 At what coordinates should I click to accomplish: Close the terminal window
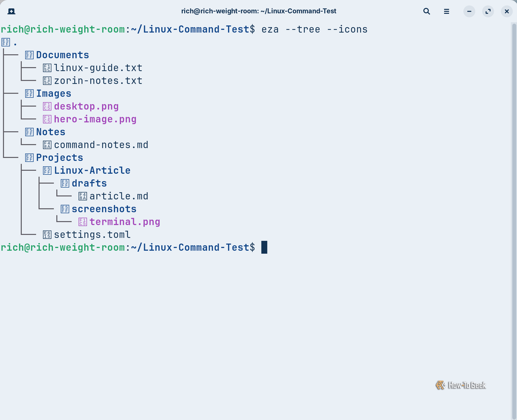point(507,11)
